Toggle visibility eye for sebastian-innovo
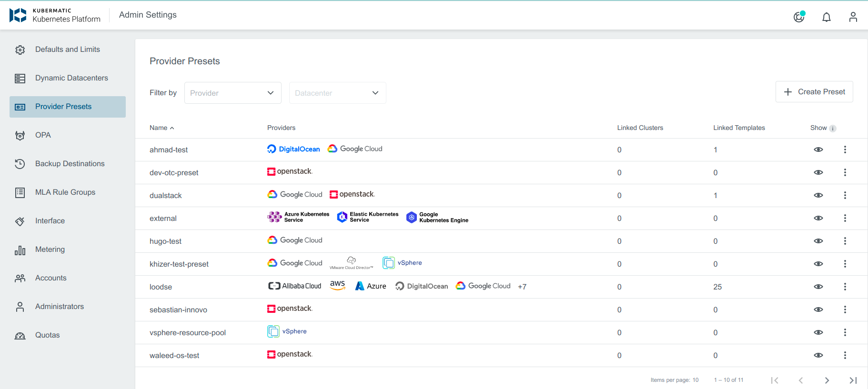 click(818, 309)
